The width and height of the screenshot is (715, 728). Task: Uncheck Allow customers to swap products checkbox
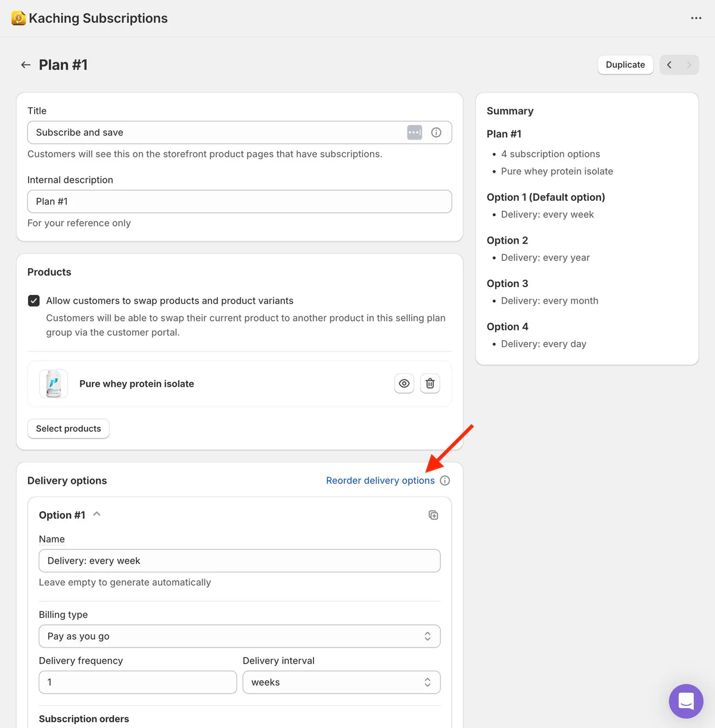pyautogui.click(x=34, y=301)
